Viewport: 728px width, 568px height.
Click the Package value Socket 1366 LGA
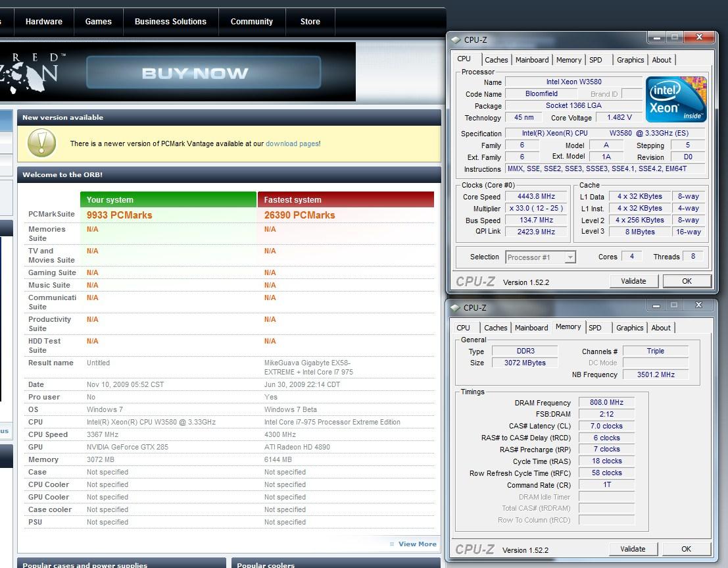pos(574,105)
